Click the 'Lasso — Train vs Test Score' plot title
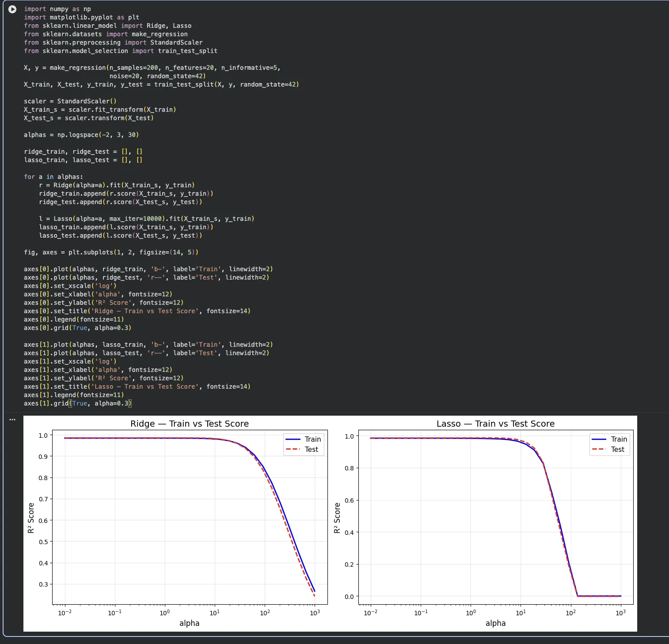 495,424
